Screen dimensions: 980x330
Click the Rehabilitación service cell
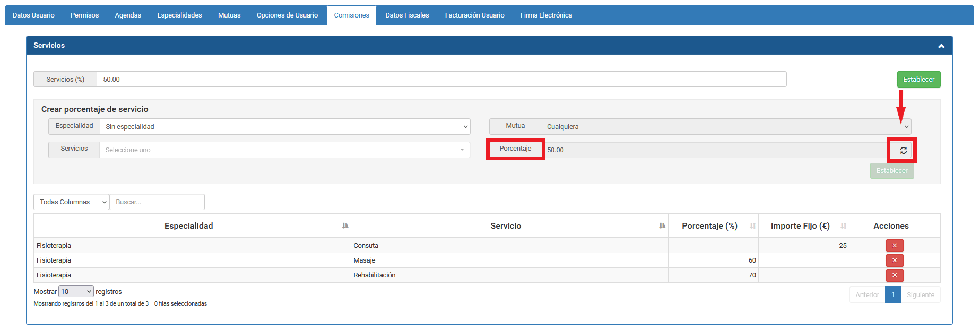point(509,275)
